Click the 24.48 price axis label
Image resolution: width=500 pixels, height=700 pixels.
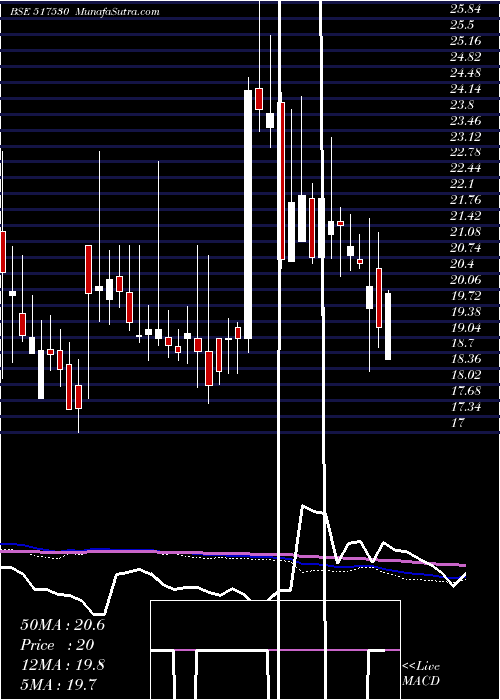(465, 73)
